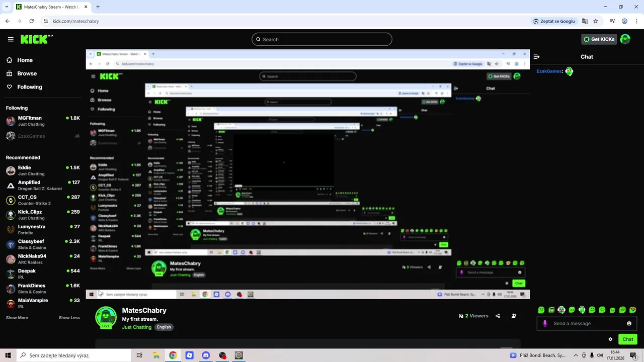Open the Windows Start menu
This screenshot has height=362, width=644.
click(x=8, y=355)
